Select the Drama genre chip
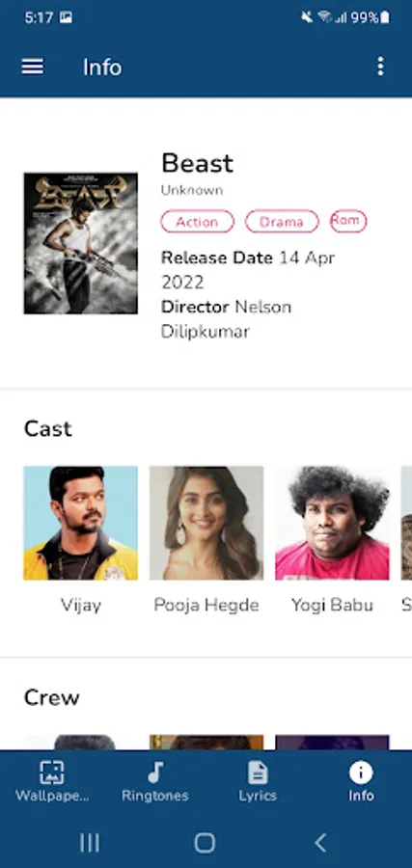The width and height of the screenshot is (412, 868). click(282, 222)
